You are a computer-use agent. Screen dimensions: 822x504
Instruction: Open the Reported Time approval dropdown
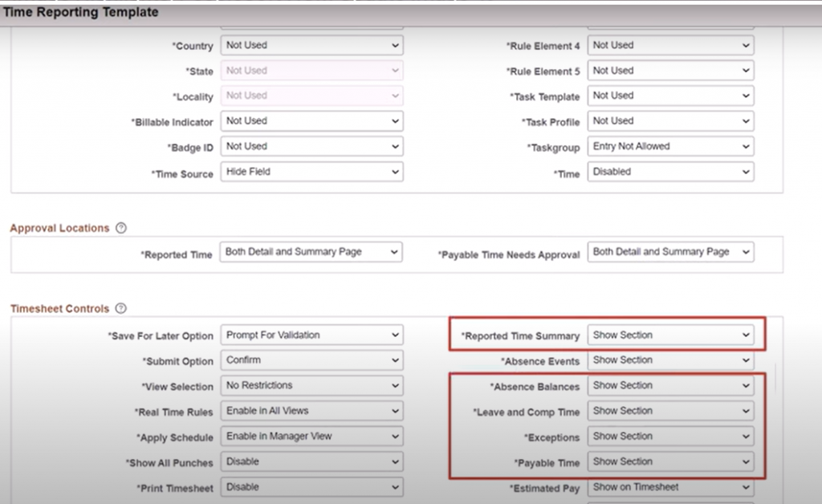click(311, 251)
